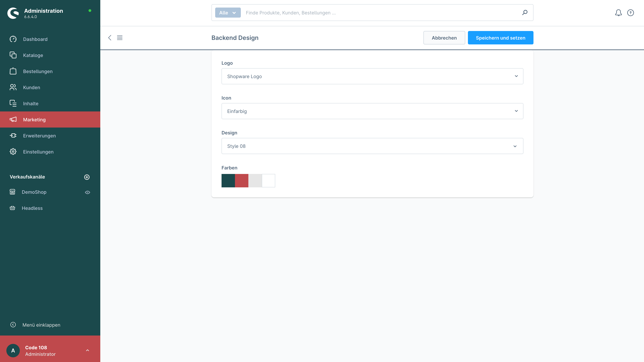
Task: Click the green online status dot
Action: [90, 11]
